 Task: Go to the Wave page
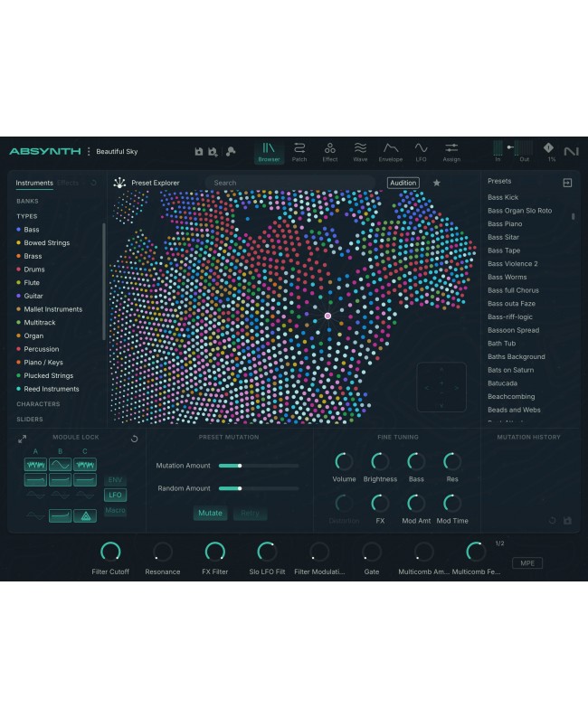(360, 153)
